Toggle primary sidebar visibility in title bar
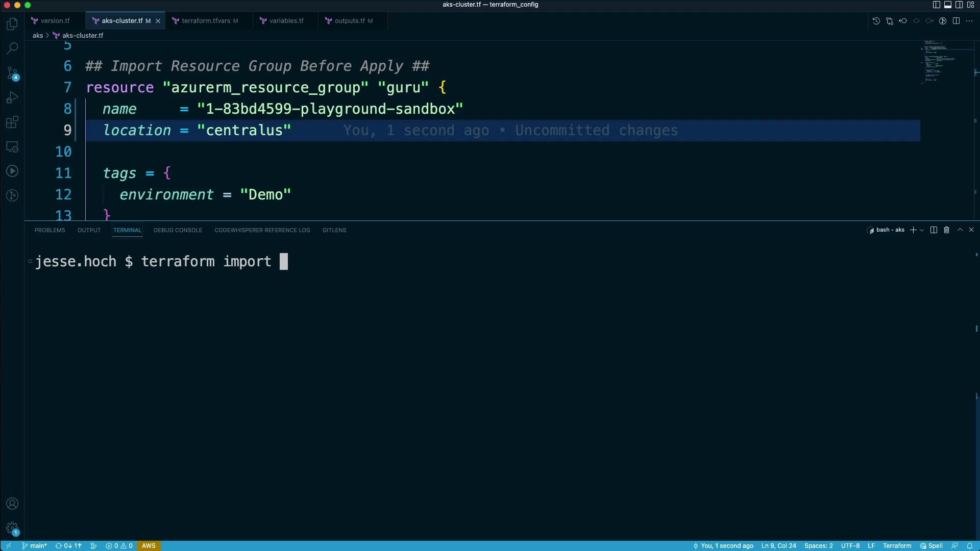Image resolution: width=980 pixels, height=551 pixels. [936, 5]
